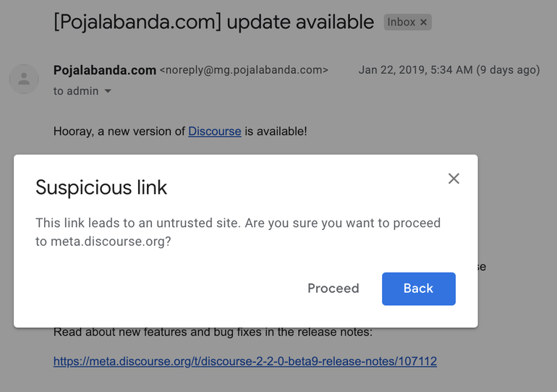Click the "(9 days ago)" relative date

[509, 70]
